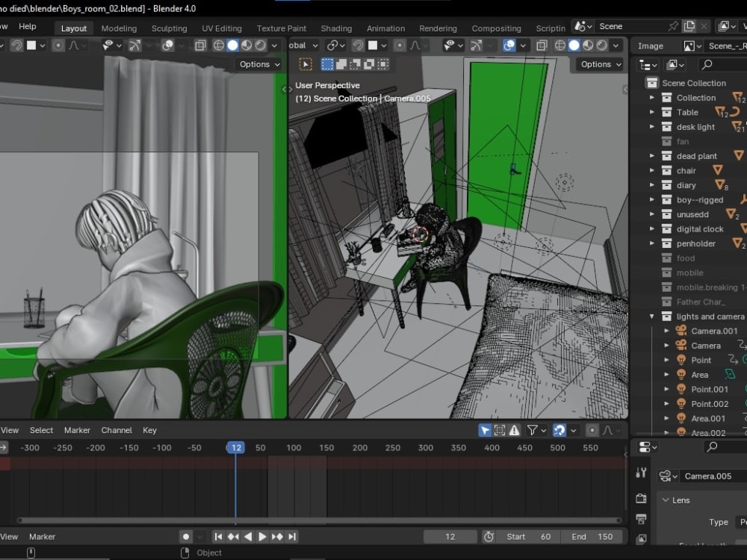The width and height of the screenshot is (747, 560).
Task: Set wireframe shading in right viewport
Action: coord(560,46)
